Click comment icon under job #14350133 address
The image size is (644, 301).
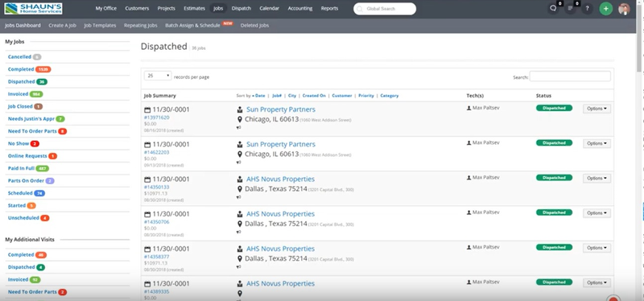click(238, 197)
